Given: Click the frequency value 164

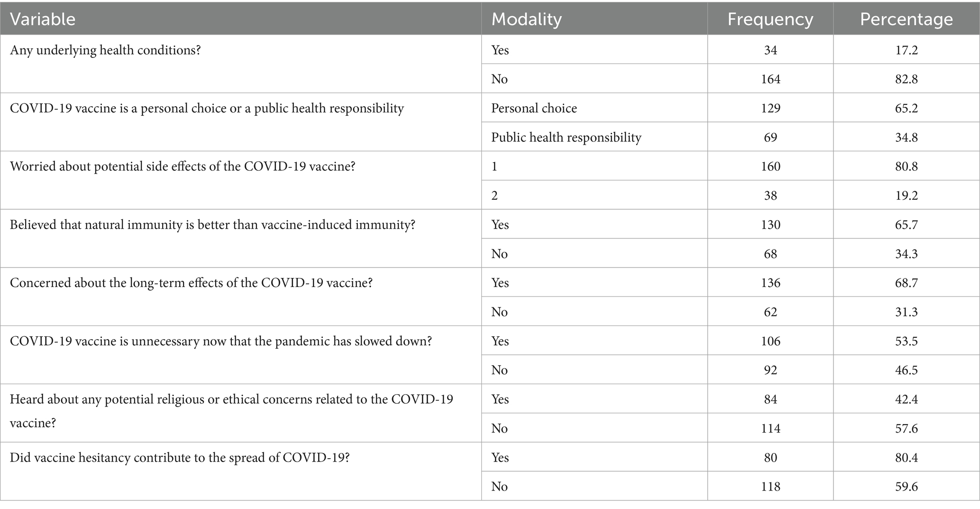Looking at the screenshot, I should (x=770, y=79).
